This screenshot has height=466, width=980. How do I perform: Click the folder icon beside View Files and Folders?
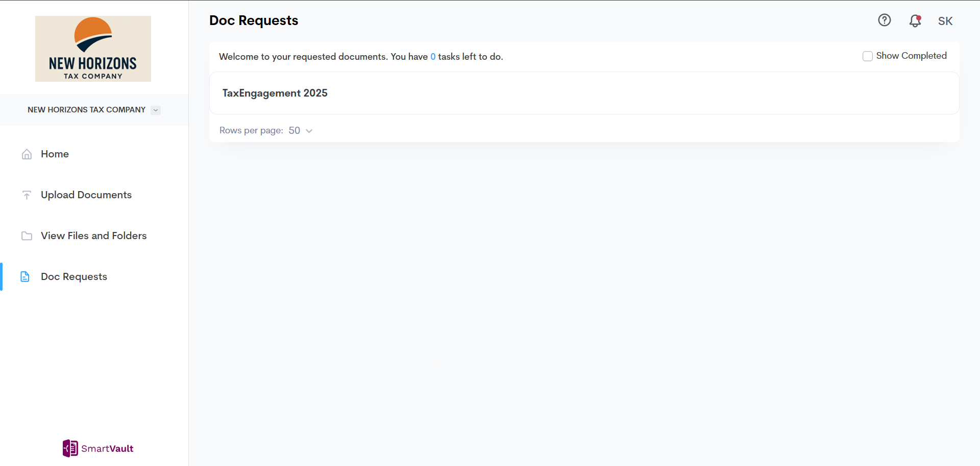click(x=27, y=236)
